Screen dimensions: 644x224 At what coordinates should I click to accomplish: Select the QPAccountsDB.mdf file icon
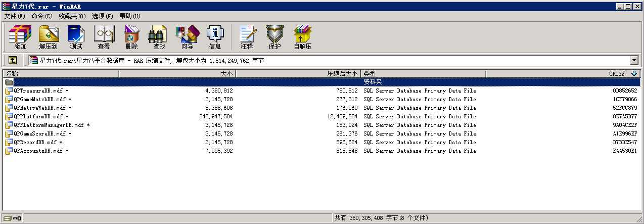[9, 151]
